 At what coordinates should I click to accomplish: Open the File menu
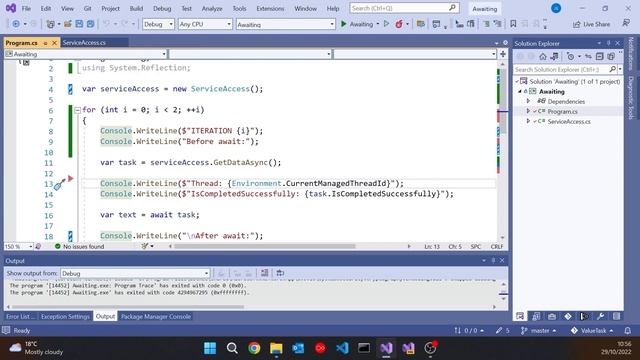[x=26, y=8]
